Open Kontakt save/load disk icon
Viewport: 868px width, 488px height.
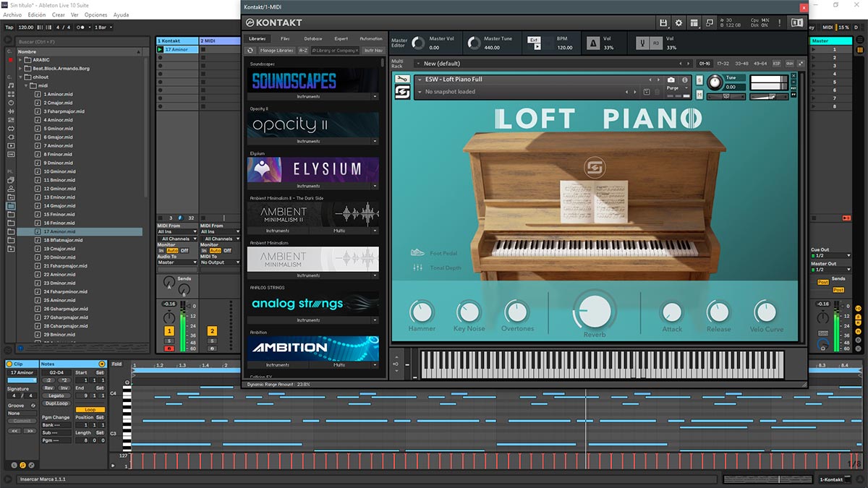coord(663,22)
